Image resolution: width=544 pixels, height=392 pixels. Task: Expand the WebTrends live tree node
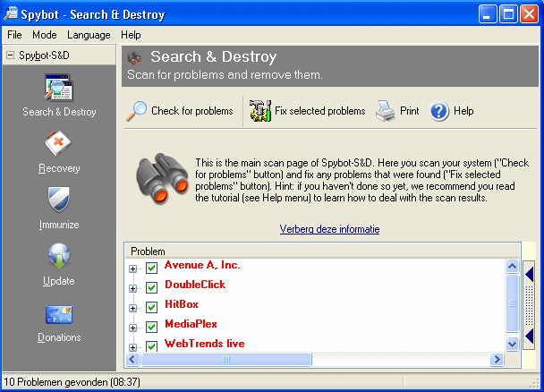(x=132, y=347)
